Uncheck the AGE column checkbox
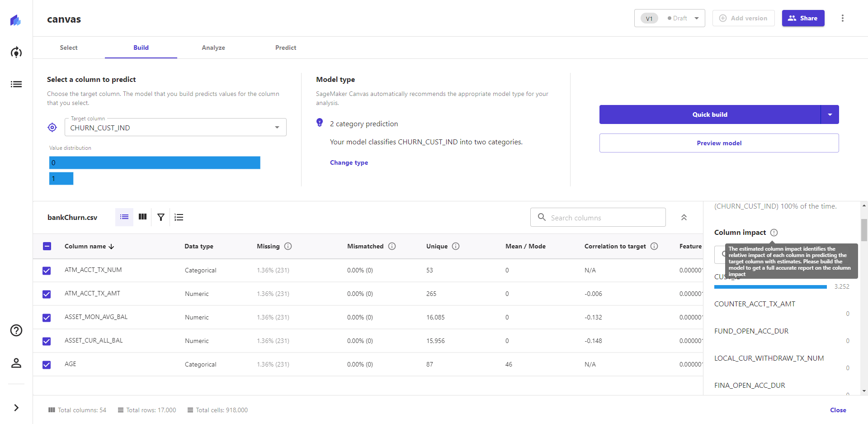Viewport: 868px width, 424px height. 47,365
